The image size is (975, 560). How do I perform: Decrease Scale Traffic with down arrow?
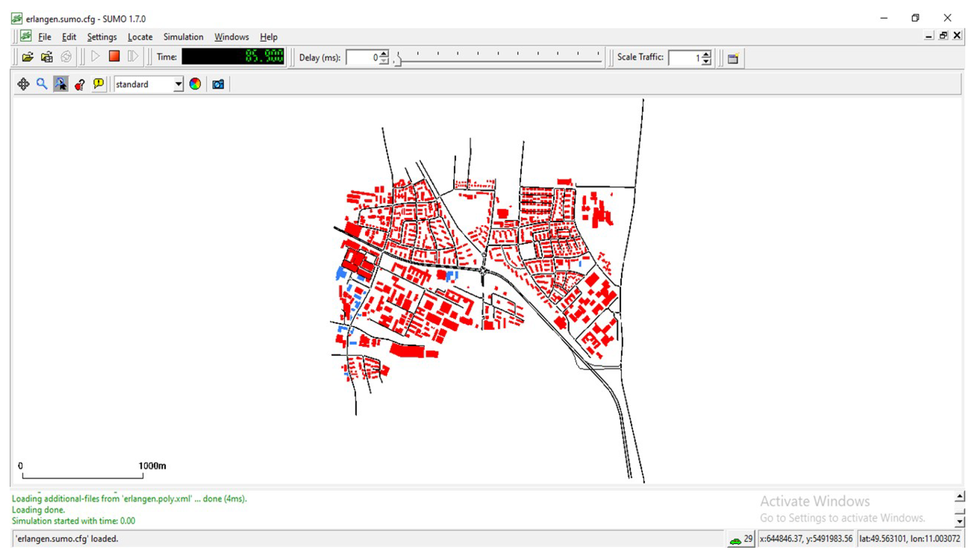(707, 62)
